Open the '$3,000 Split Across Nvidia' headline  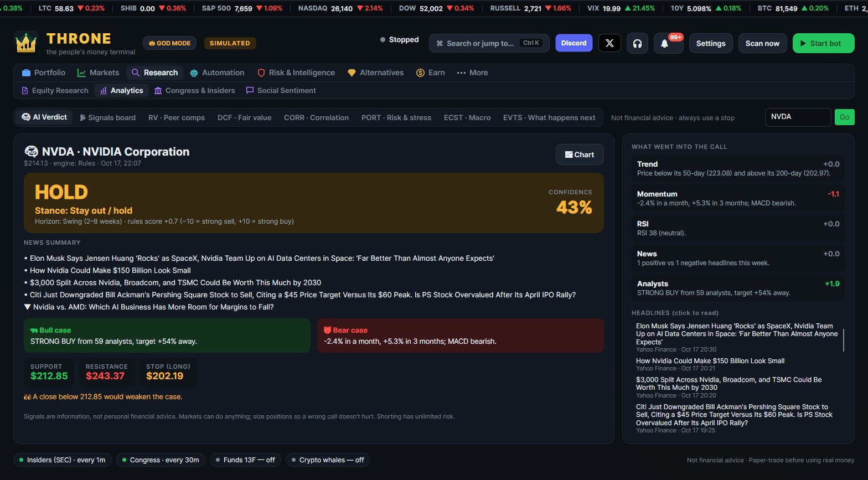tap(728, 384)
